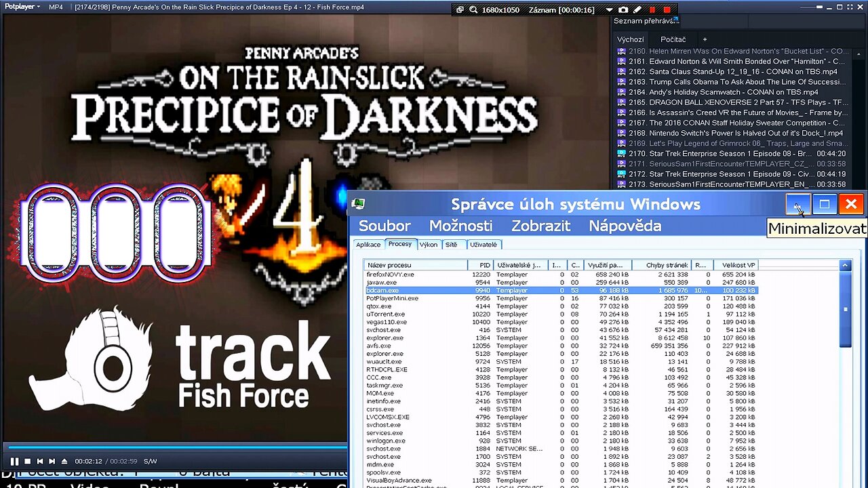868x488 pixels.
Task: Click the S/W decoder indicator in PotPlayer
Action: pyautogui.click(x=150, y=462)
